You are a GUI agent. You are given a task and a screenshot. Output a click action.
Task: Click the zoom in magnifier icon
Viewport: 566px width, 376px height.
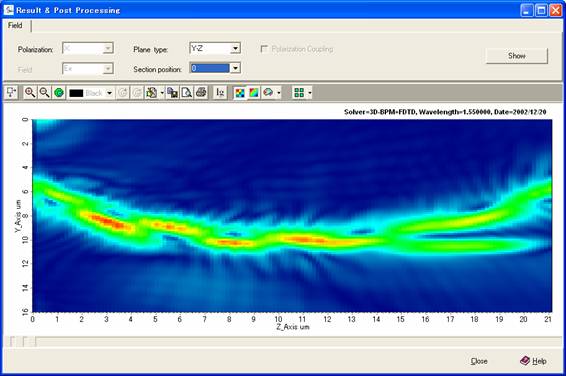point(30,93)
